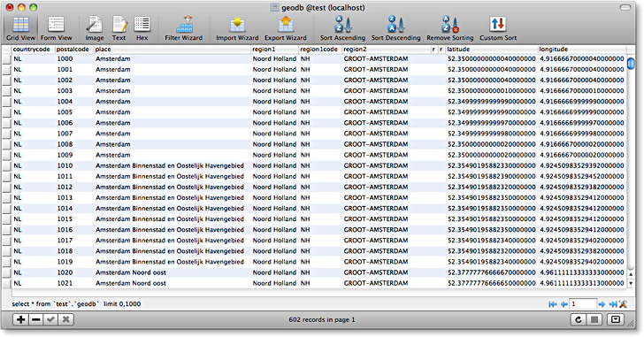Click the scrollbar down arrow
The image size is (644, 337).
631,283
